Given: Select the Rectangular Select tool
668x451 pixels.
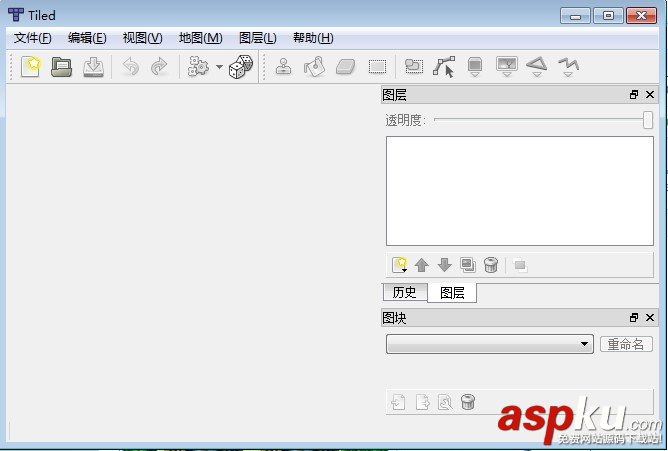Looking at the screenshot, I should 377,66.
